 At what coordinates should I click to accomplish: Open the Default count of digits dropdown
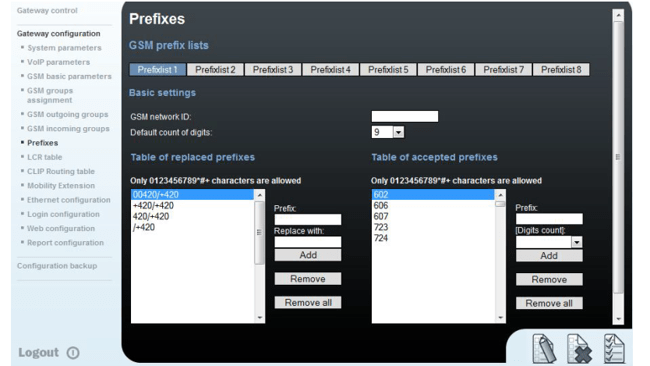[x=398, y=132]
